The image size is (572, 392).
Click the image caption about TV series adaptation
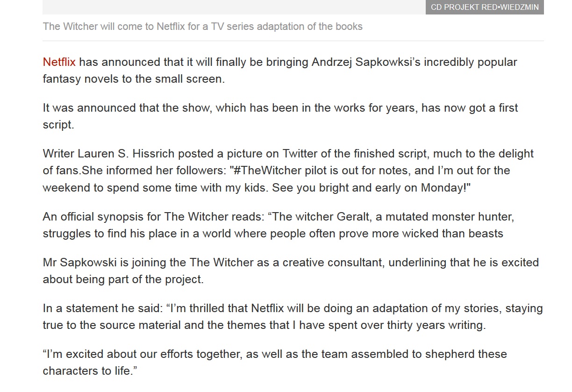[x=202, y=26]
